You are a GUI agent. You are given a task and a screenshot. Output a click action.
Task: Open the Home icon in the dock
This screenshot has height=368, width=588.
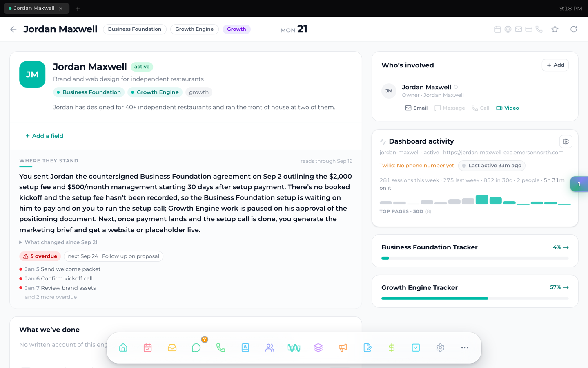pyautogui.click(x=123, y=348)
